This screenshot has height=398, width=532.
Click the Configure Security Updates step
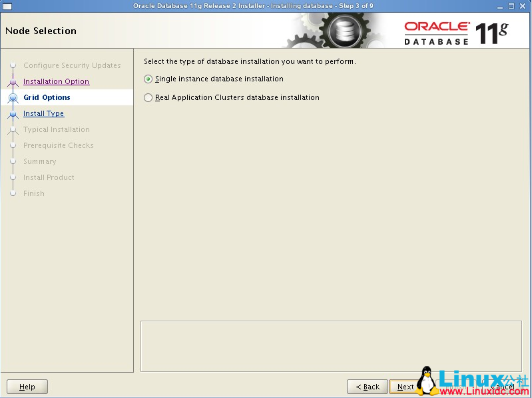tap(72, 65)
